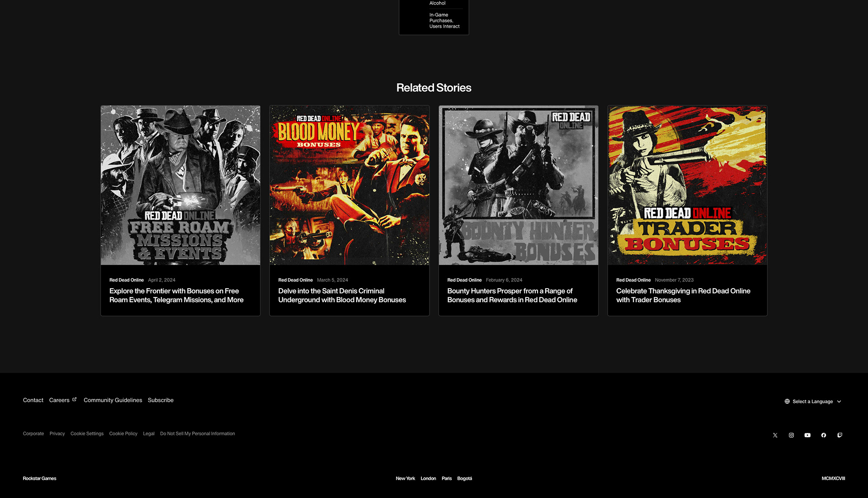Click the Facebook icon in footer
Image resolution: width=868 pixels, height=498 pixels.
pyautogui.click(x=824, y=435)
